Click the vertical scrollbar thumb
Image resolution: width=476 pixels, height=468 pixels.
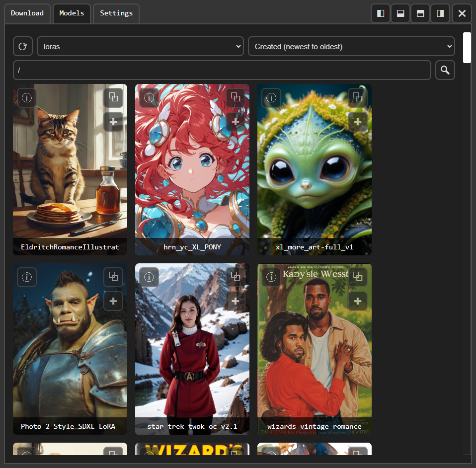pyautogui.click(x=467, y=48)
